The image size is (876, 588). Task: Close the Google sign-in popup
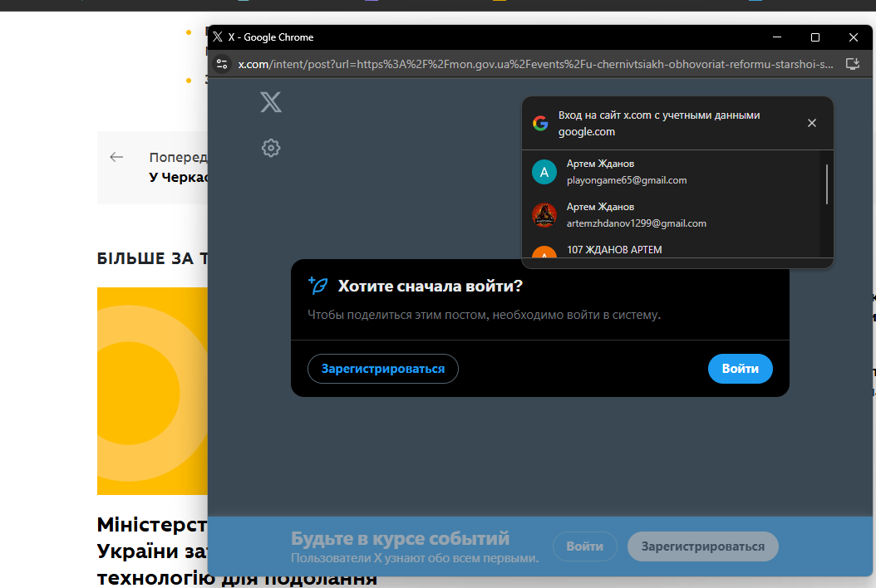click(812, 123)
